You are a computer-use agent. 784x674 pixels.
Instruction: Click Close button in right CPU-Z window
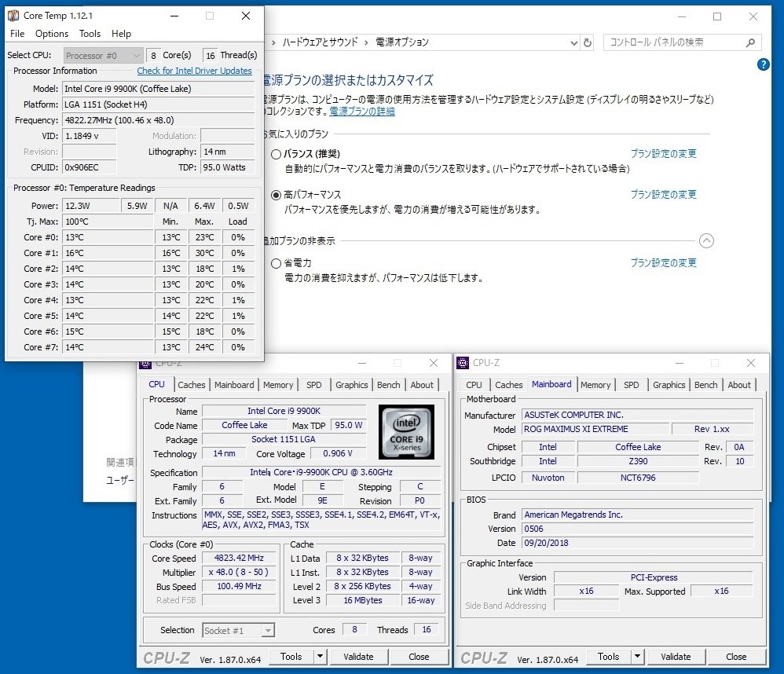point(737,657)
